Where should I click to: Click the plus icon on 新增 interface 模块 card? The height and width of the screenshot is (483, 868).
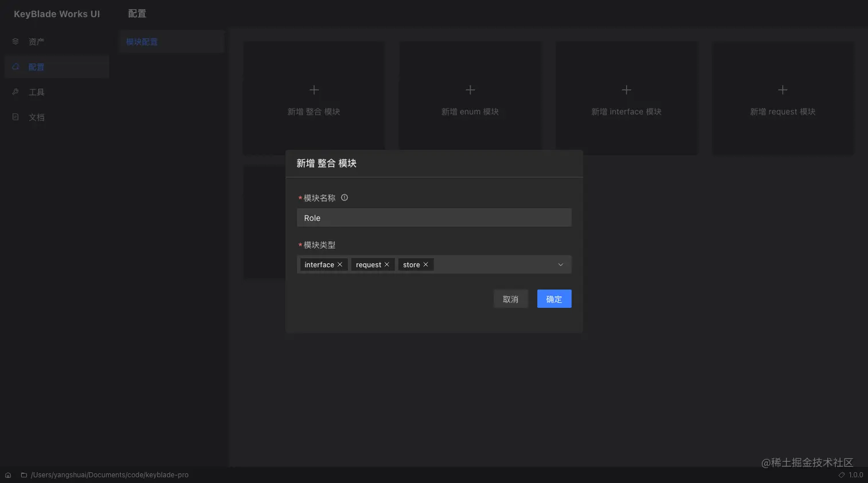(626, 90)
